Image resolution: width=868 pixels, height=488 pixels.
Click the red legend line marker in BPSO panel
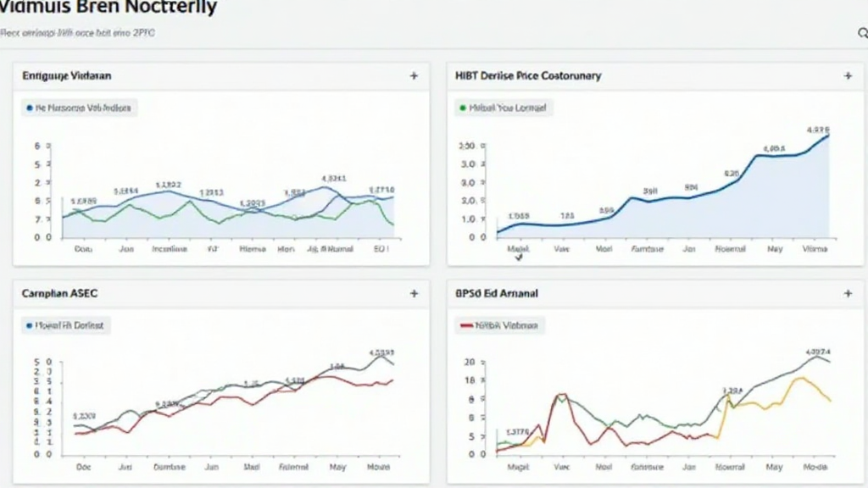[465, 325]
